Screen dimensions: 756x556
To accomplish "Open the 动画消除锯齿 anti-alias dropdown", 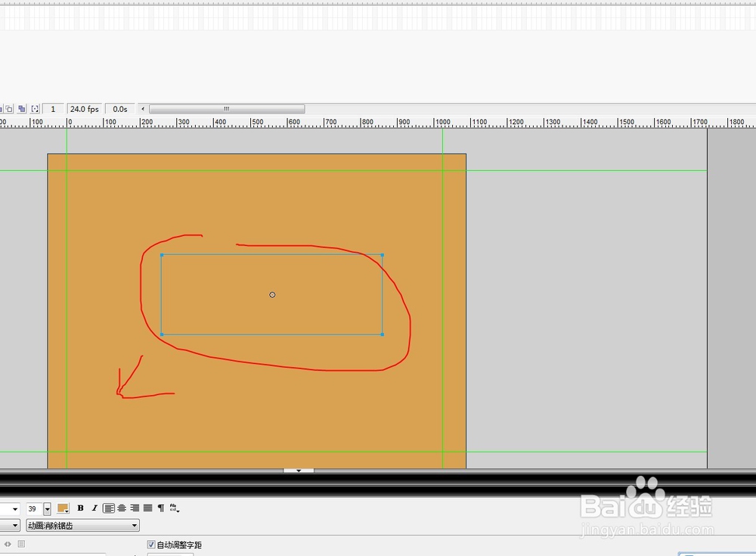I will [83, 525].
